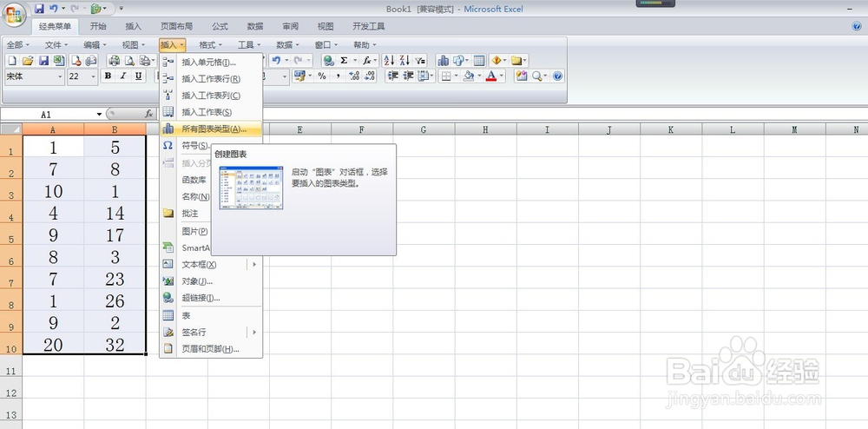The height and width of the screenshot is (429, 868).
Task: Click the Open folder icon in the toolbar
Action: click(28, 61)
